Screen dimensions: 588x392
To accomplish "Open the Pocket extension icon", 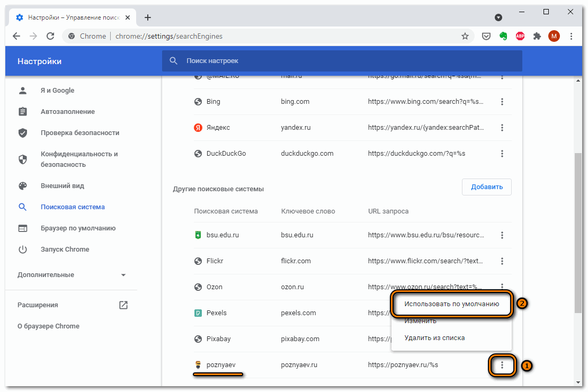I will click(x=486, y=36).
